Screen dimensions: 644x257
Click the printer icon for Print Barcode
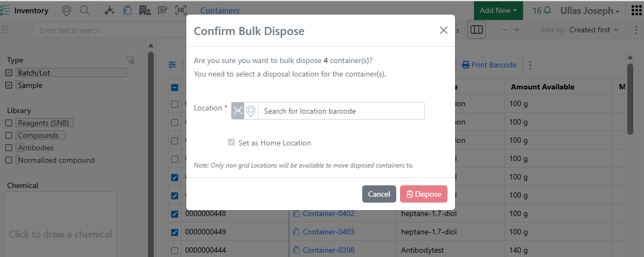pyautogui.click(x=466, y=65)
